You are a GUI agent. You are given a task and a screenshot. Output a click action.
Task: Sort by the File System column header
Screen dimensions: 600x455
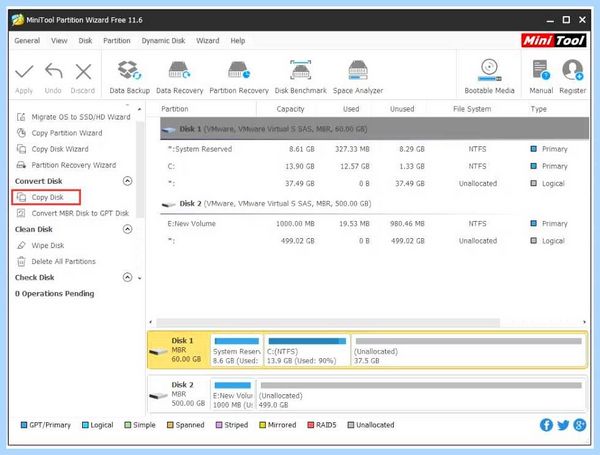472,109
